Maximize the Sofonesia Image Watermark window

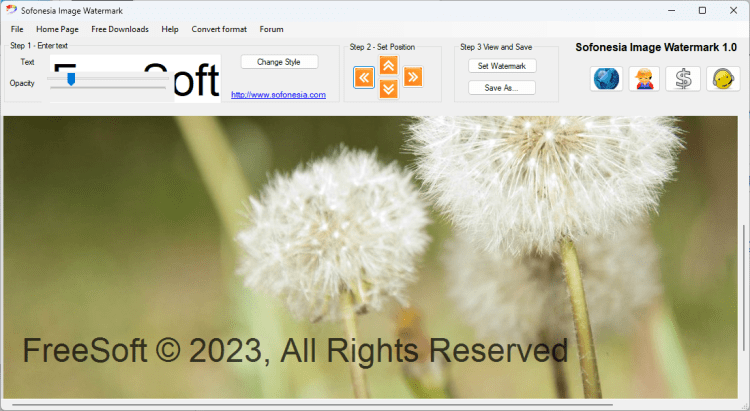pyautogui.click(x=702, y=10)
